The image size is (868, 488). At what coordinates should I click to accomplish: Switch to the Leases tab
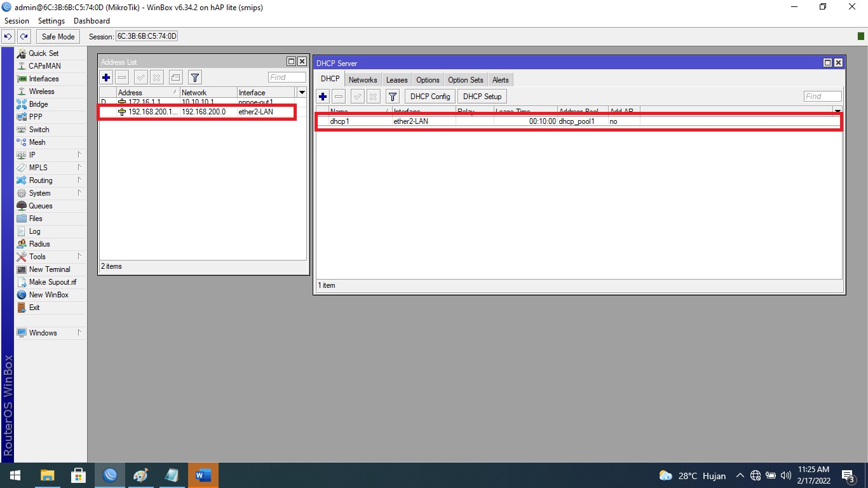[397, 80]
